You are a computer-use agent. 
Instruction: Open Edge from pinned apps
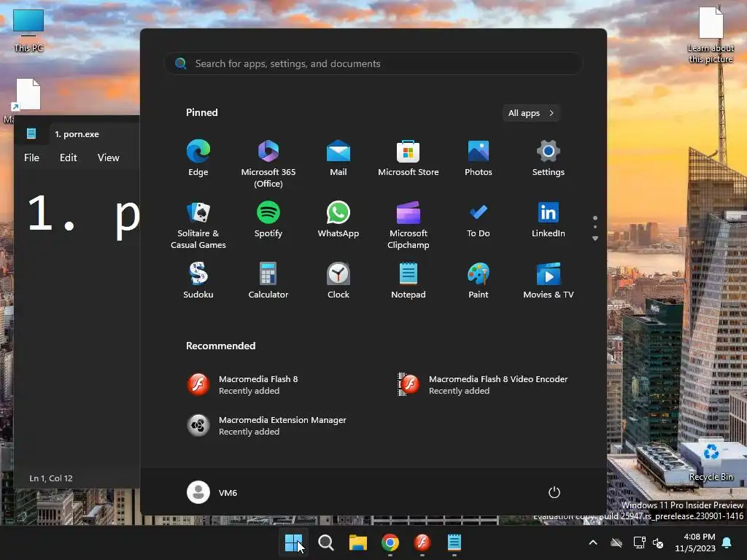point(198,158)
